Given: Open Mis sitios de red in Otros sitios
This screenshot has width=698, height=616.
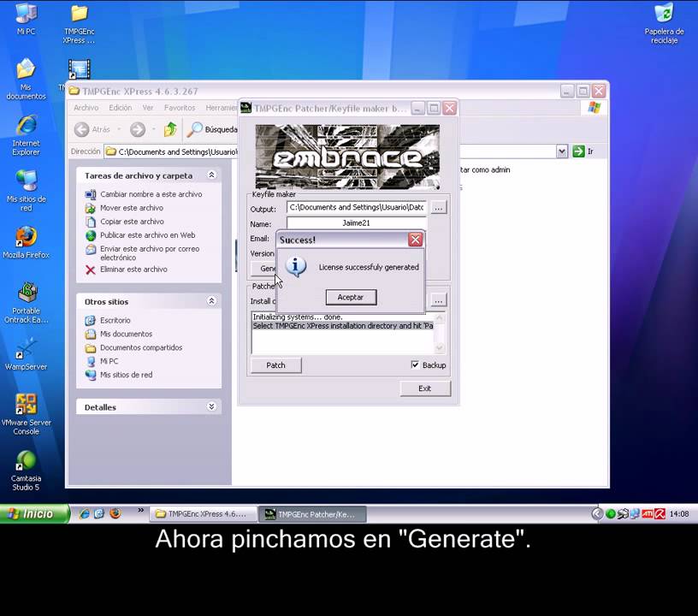Looking at the screenshot, I should [126, 375].
